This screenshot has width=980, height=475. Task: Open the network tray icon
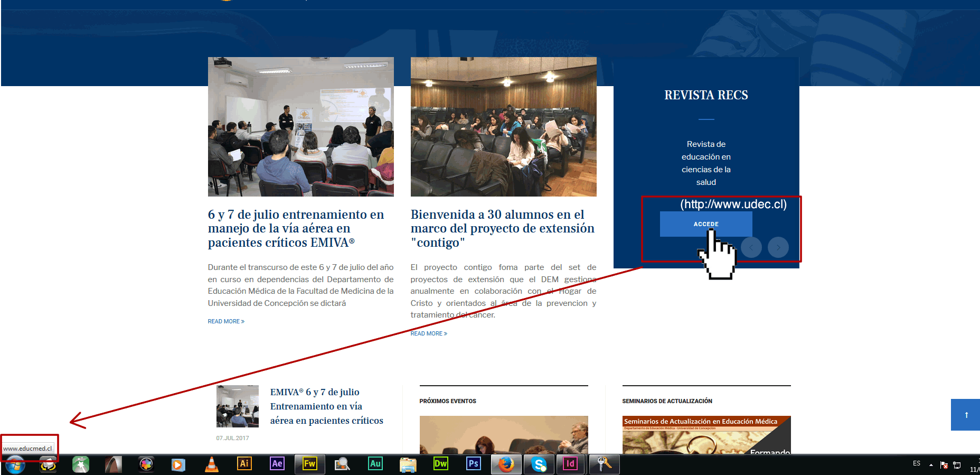pos(957,465)
